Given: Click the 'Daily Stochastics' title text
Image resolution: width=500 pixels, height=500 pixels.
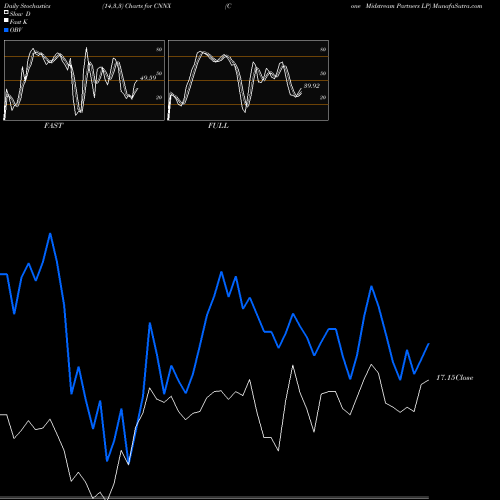Looking at the screenshot, I should [27, 6].
